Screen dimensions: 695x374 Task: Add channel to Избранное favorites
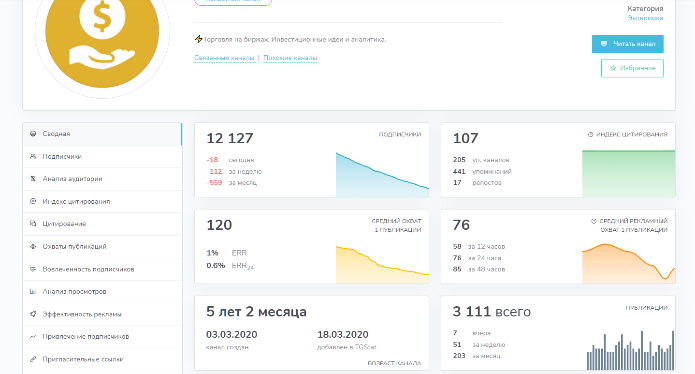tap(632, 68)
